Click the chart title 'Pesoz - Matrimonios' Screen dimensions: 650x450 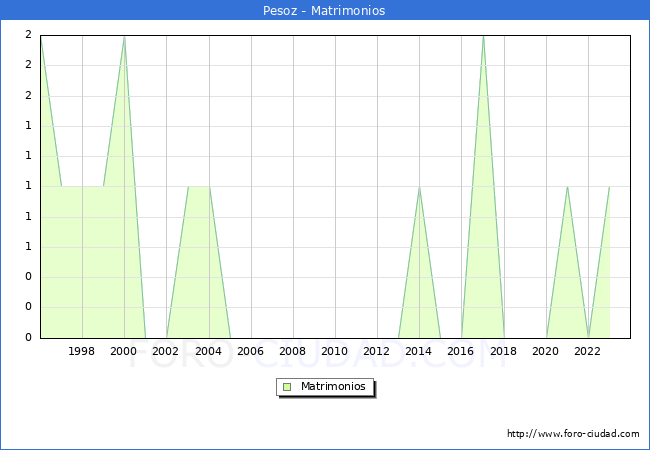tap(324, 10)
